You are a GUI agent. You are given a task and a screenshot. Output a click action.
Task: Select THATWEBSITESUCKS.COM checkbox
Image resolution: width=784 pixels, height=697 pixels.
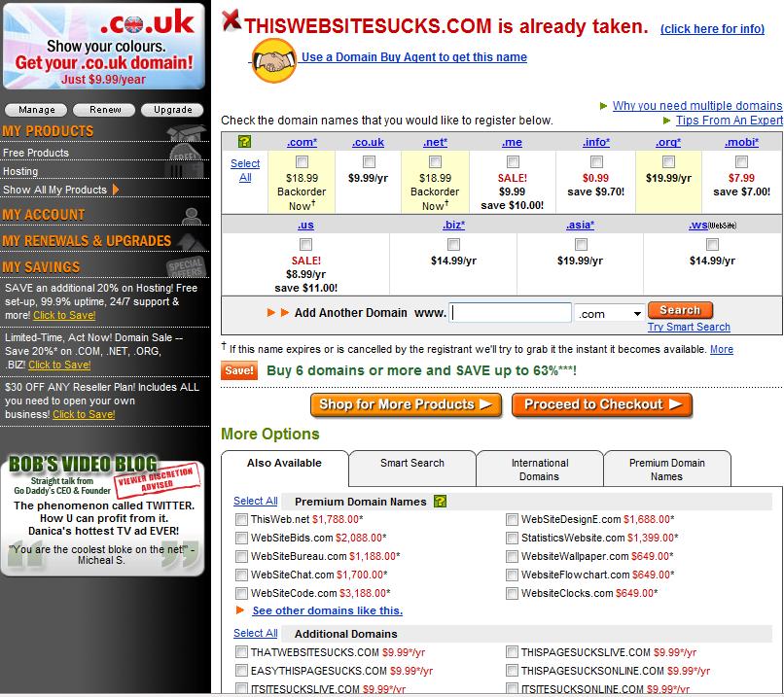tap(241, 652)
